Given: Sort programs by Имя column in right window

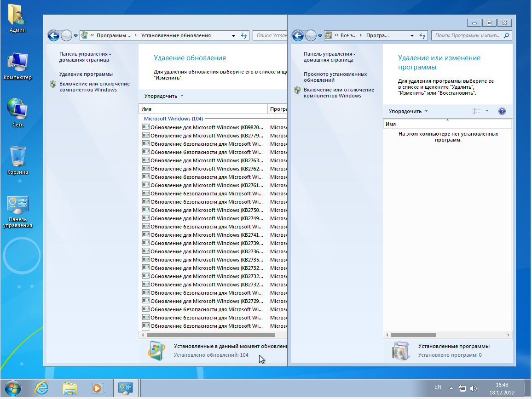Looking at the screenshot, I should click(x=447, y=125).
